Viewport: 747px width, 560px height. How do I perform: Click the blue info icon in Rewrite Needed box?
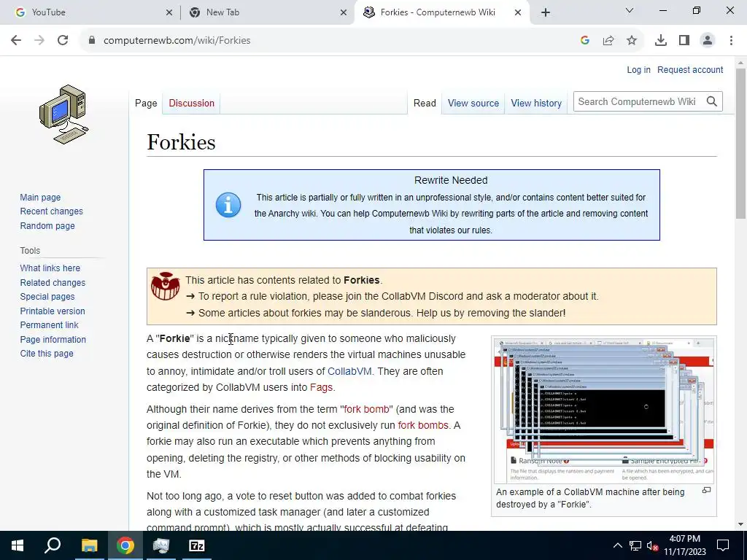tap(228, 205)
